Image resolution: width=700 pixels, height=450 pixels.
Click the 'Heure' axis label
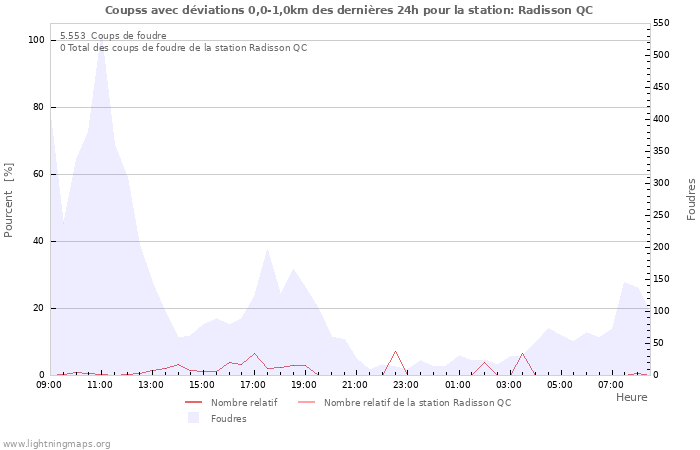632,397
